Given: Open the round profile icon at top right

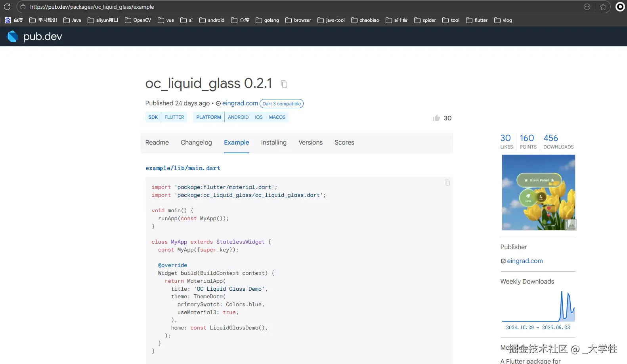Looking at the screenshot, I should point(620,7).
